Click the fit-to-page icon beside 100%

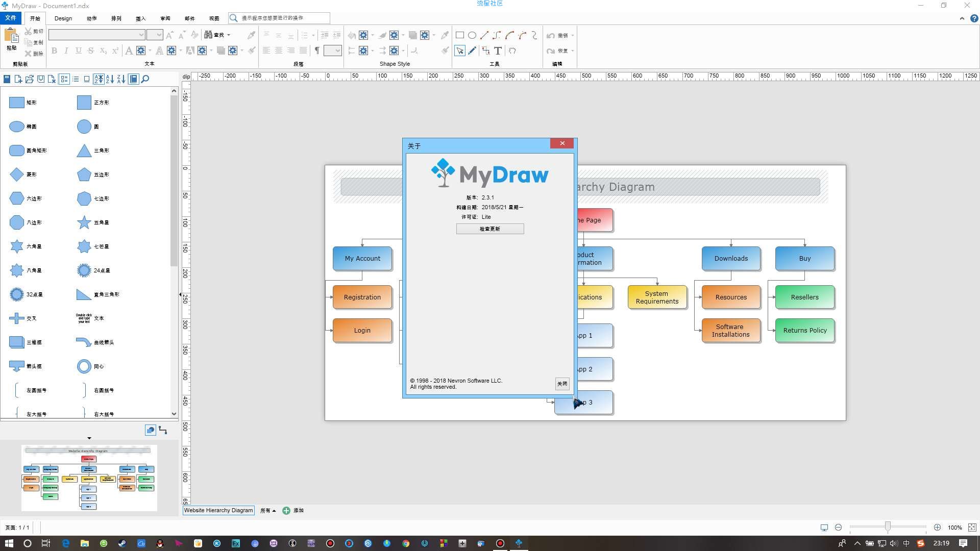tap(972, 528)
